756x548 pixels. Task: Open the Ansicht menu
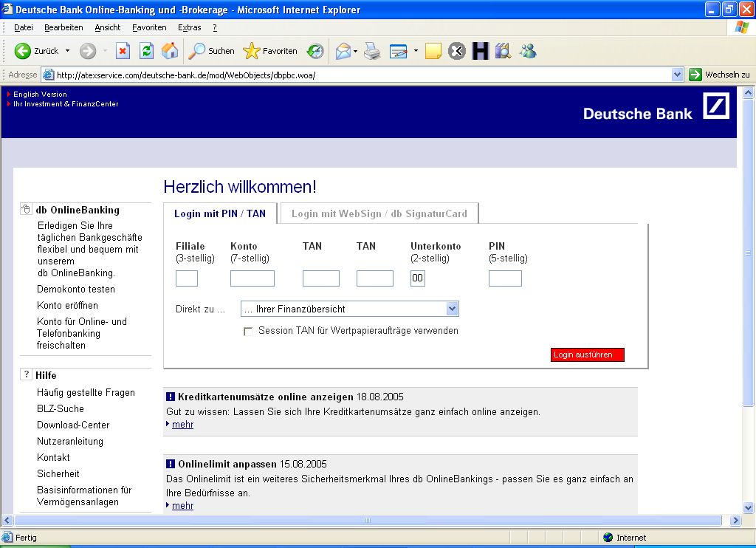[x=108, y=27]
